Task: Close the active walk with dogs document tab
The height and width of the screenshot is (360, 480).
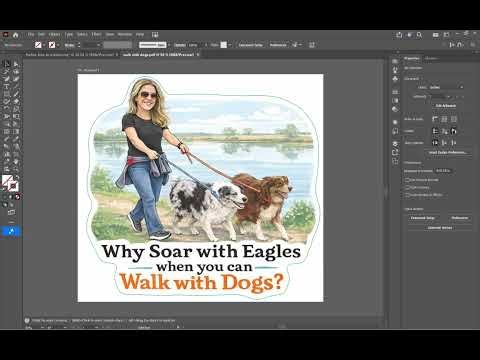Action: point(198,55)
